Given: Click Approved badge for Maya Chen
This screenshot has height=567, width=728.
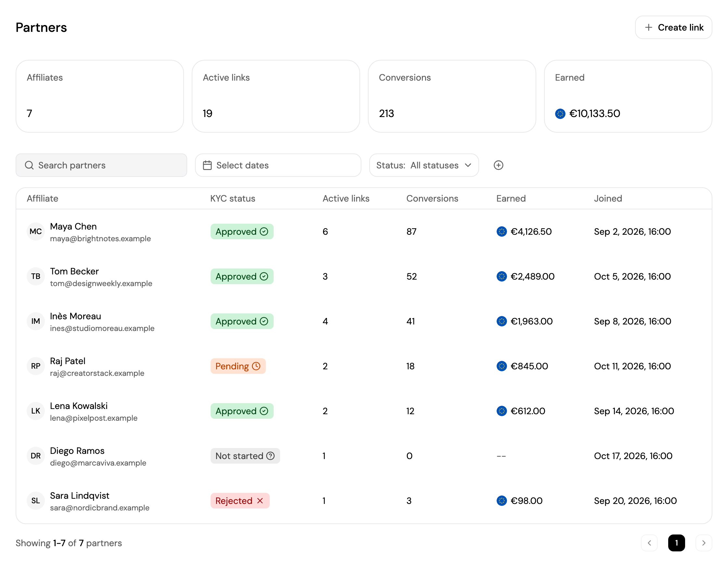Looking at the screenshot, I should click(x=242, y=231).
